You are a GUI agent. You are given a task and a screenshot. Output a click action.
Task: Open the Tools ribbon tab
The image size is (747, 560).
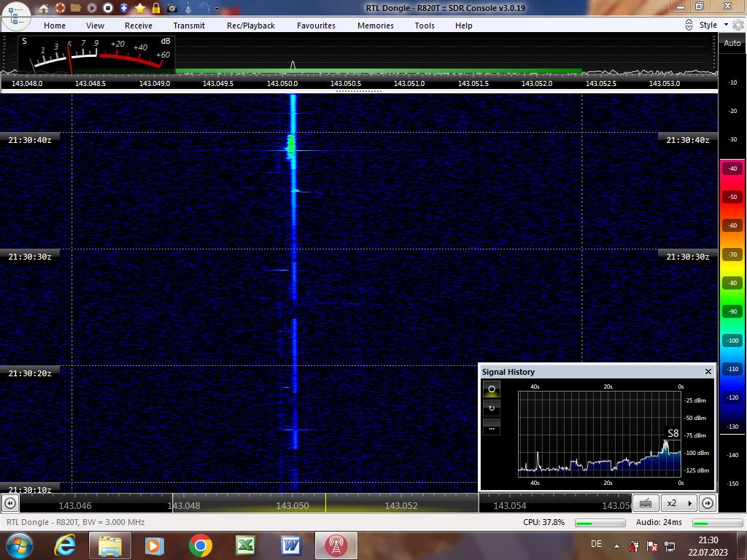pos(425,26)
